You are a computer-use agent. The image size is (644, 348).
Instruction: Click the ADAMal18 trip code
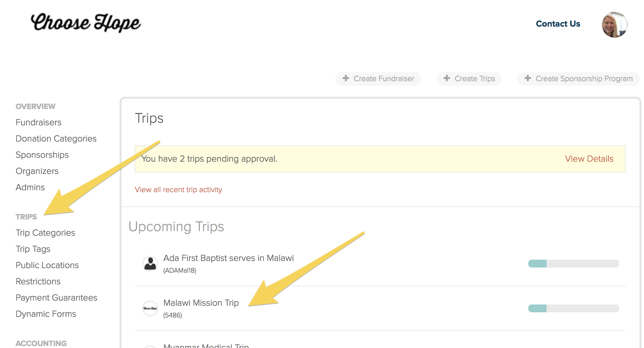pos(180,270)
